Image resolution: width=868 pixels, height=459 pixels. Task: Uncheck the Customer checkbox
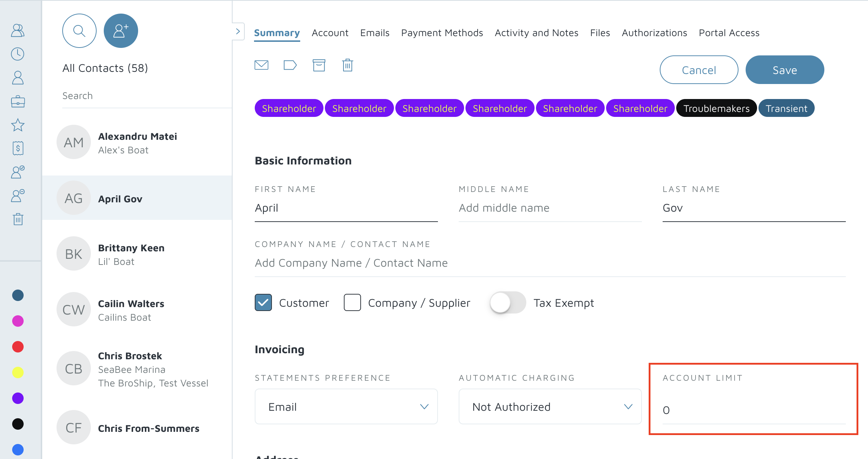click(x=263, y=302)
